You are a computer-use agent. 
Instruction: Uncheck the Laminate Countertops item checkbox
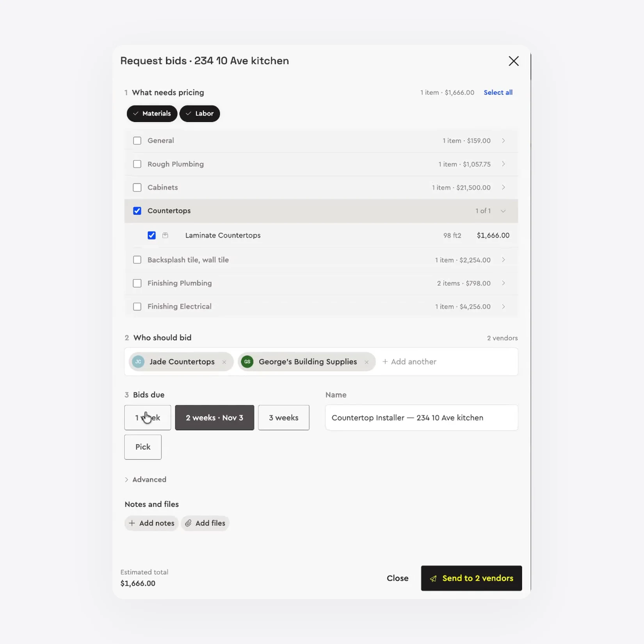[151, 235]
